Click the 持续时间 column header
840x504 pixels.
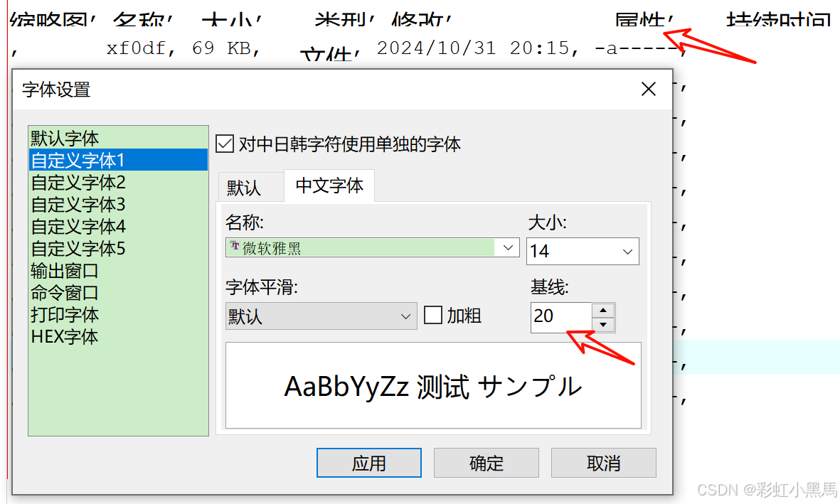click(x=778, y=20)
